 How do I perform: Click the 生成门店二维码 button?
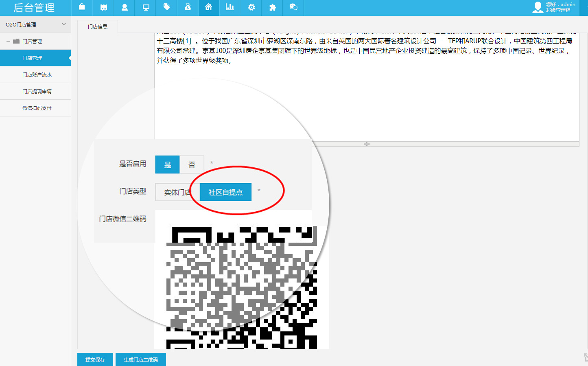coord(141,359)
